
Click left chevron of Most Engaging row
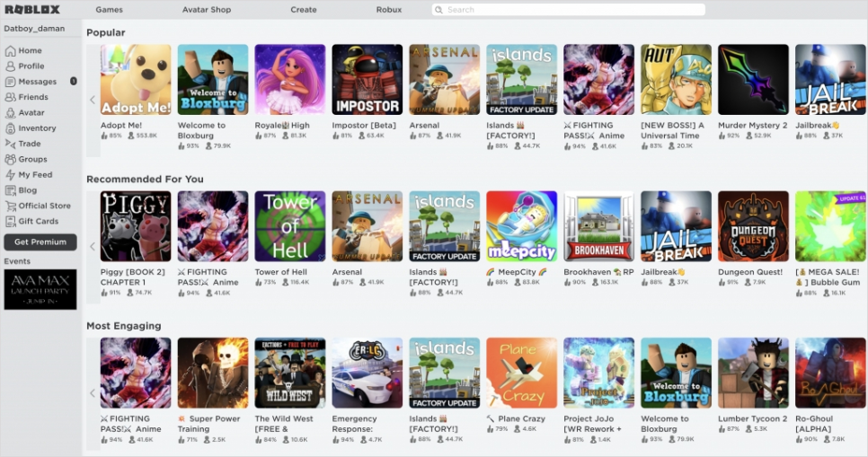[x=93, y=393]
